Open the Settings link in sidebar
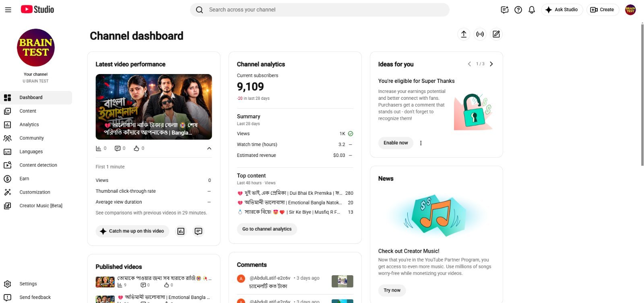 [36, 284]
